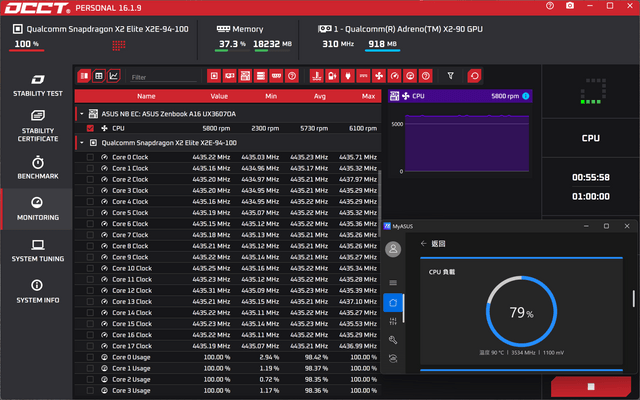The width and height of the screenshot is (640, 400).
Task: Open the Stability Certificate section
Action: (x=38, y=126)
